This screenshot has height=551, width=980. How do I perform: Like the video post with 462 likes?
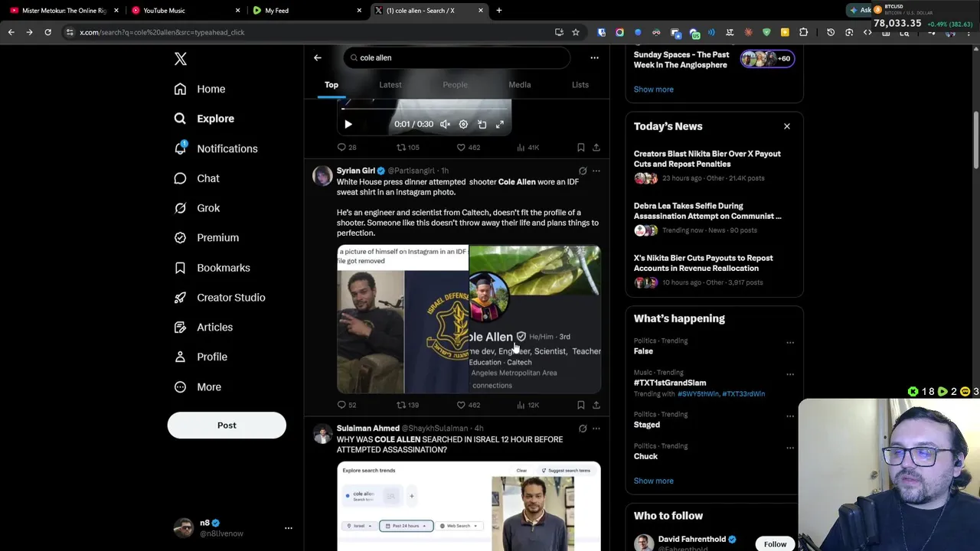[x=468, y=147]
